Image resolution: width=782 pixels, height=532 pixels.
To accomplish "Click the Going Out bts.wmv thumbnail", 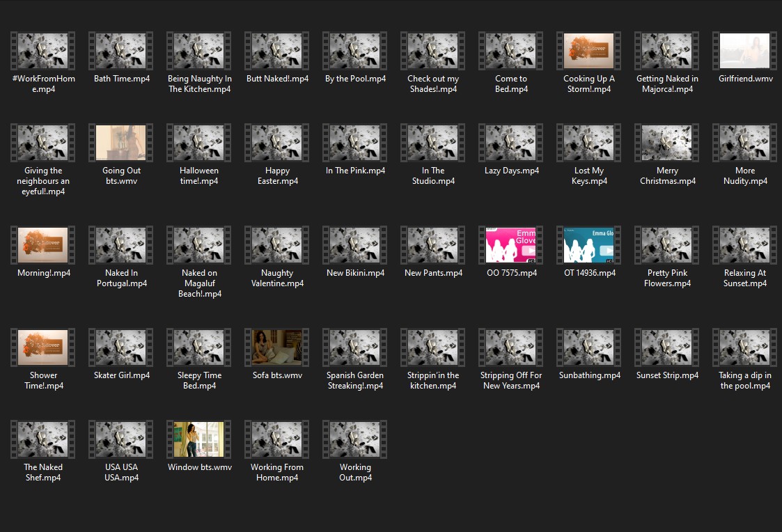I will coord(121,143).
